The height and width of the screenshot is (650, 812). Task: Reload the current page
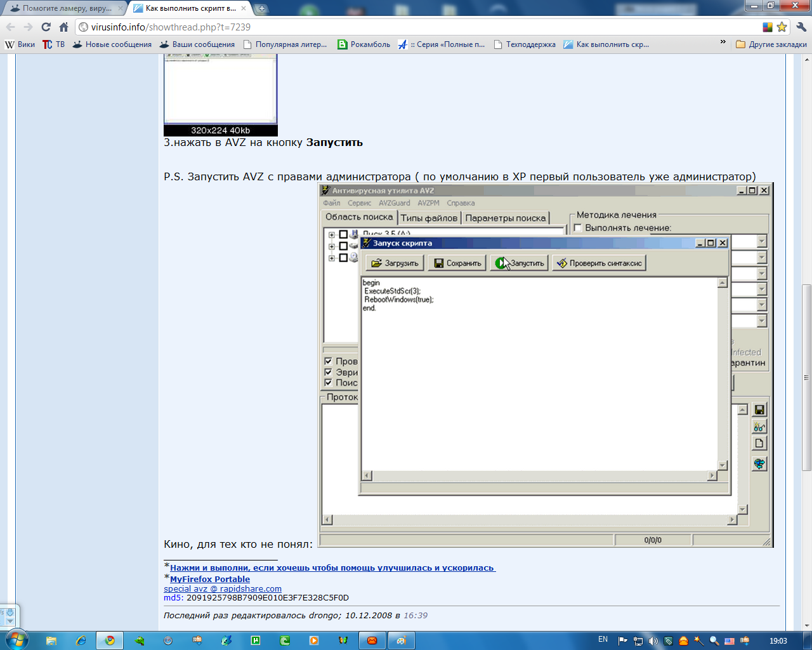[x=46, y=27]
